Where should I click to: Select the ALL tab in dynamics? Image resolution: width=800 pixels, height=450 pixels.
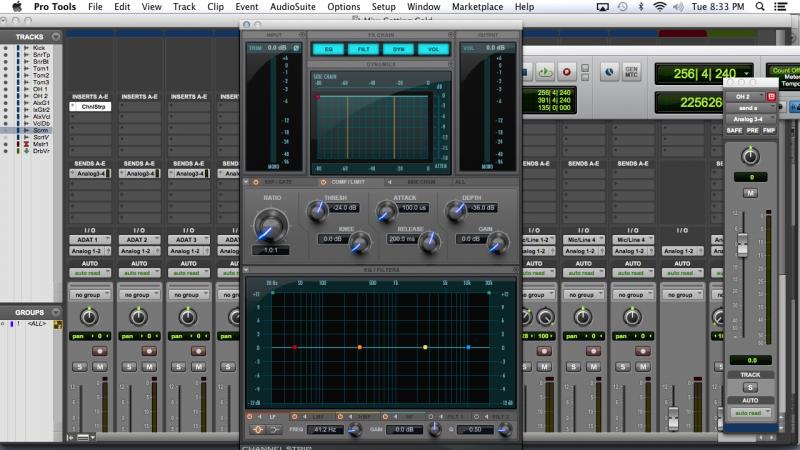click(460, 182)
